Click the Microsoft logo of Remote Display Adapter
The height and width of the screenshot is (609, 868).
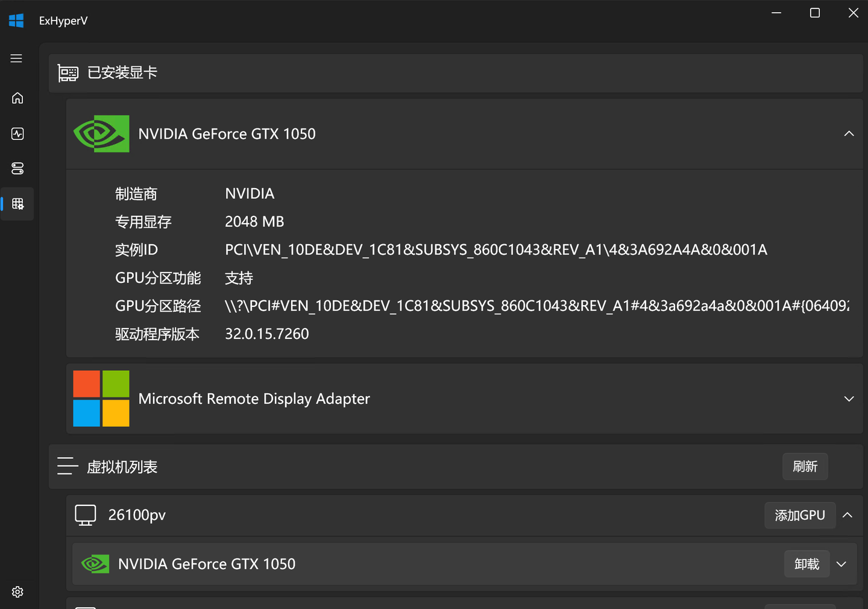[x=101, y=399]
